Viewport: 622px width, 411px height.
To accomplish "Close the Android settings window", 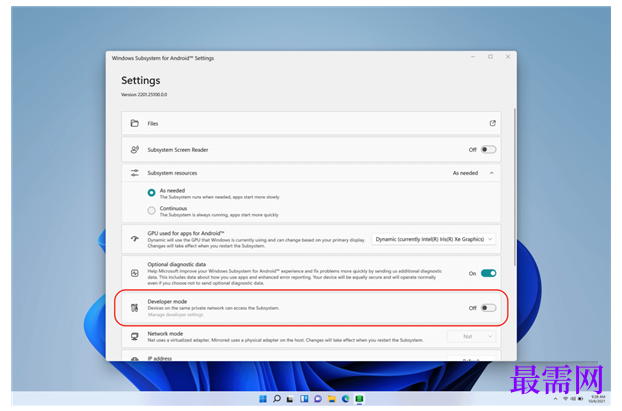I will [508, 57].
